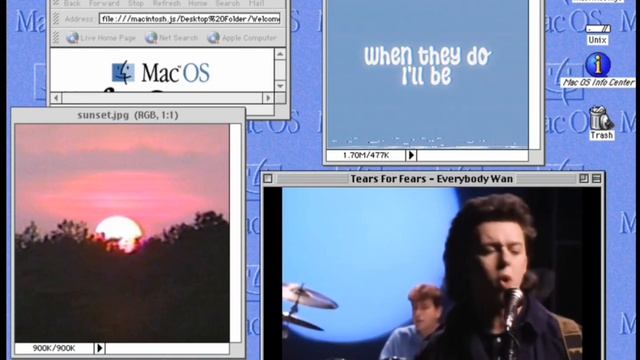Screen dimensions: 640x360
Task: Click the Address toolbar drag handle
Action: click(56, 19)
